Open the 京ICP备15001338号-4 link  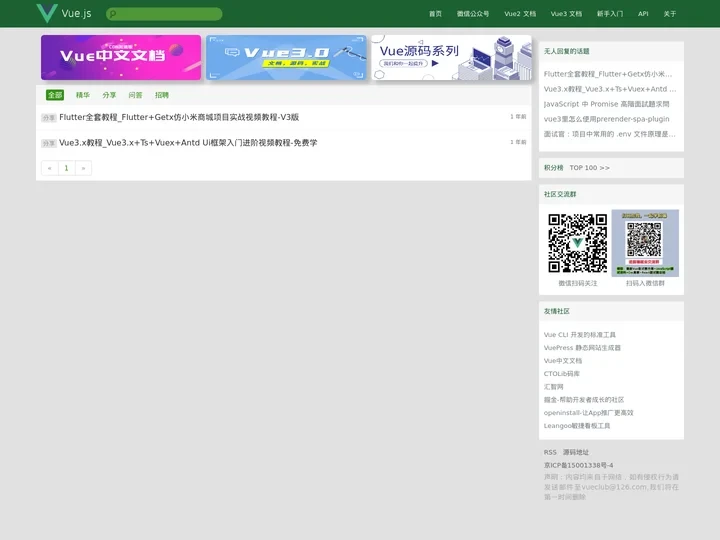[579, 465]
